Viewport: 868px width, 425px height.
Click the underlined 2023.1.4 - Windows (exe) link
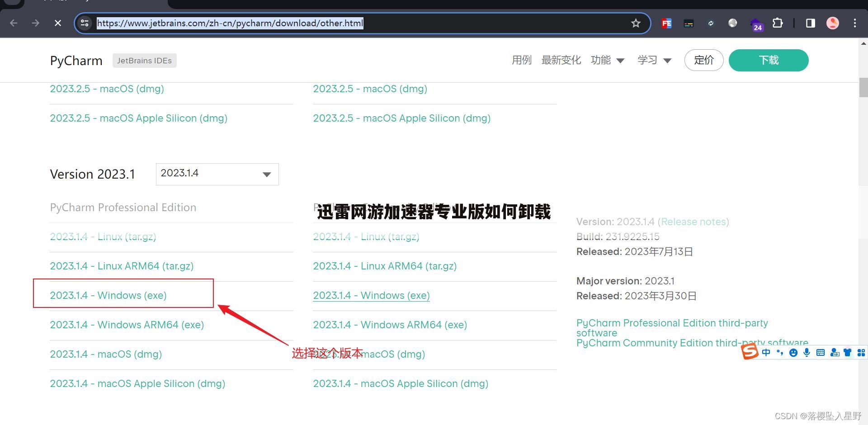point(371,295)
